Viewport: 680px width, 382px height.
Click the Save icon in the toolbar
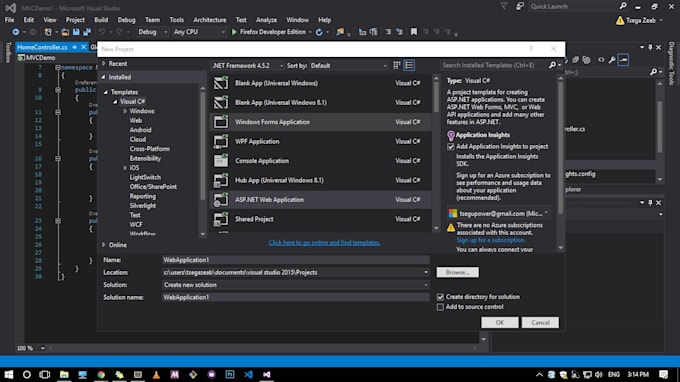76,32
